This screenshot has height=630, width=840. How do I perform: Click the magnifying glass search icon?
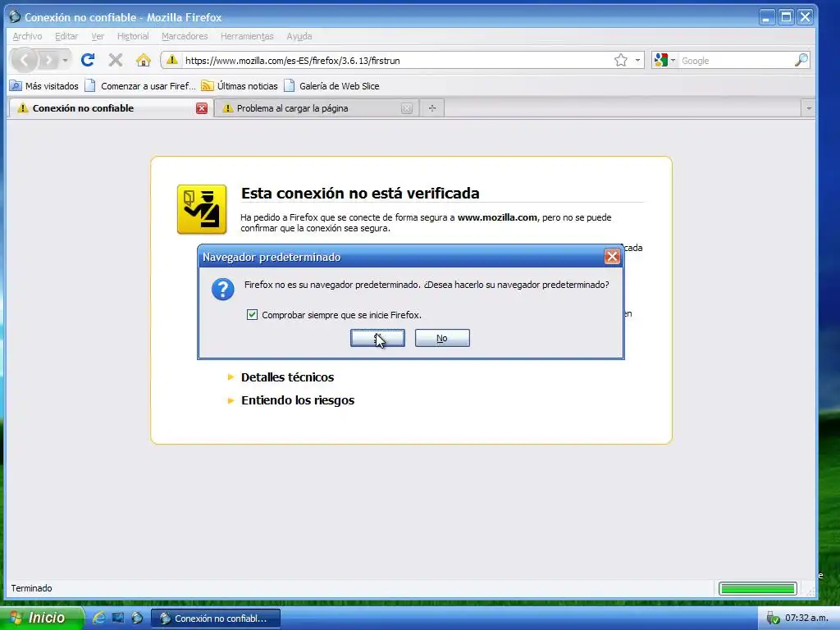click(801, 60)
